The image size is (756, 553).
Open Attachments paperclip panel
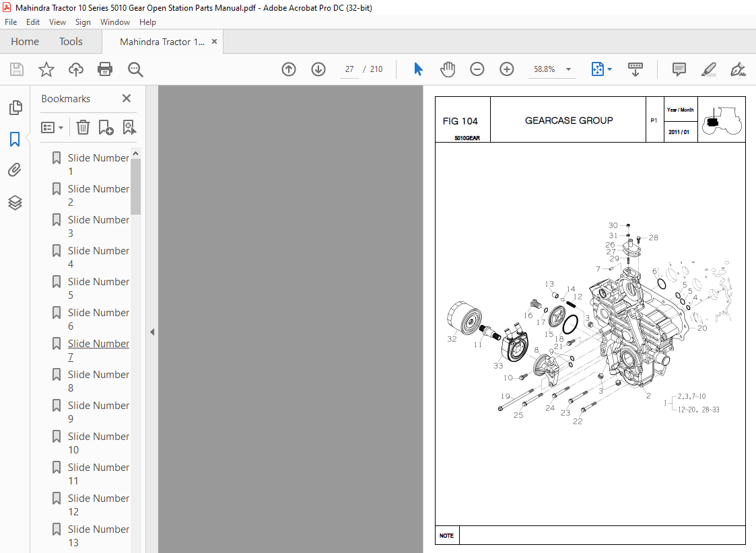[x=15, y=170]
